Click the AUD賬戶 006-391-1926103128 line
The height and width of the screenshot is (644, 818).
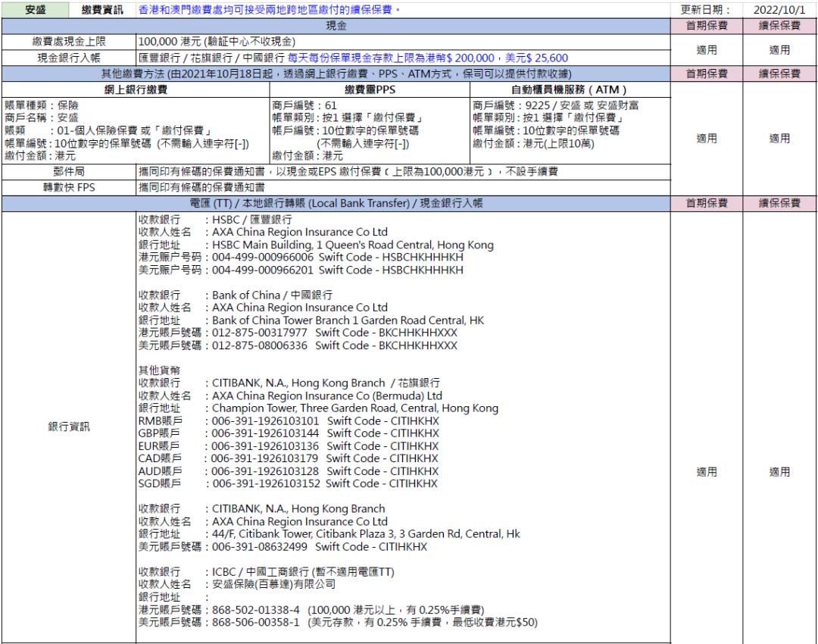pos(289,471)
